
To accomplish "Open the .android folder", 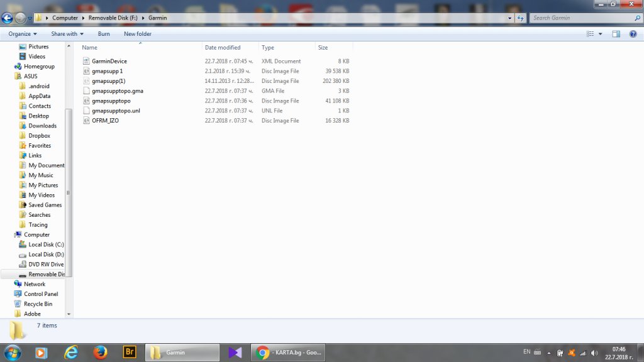I will 39,85.
